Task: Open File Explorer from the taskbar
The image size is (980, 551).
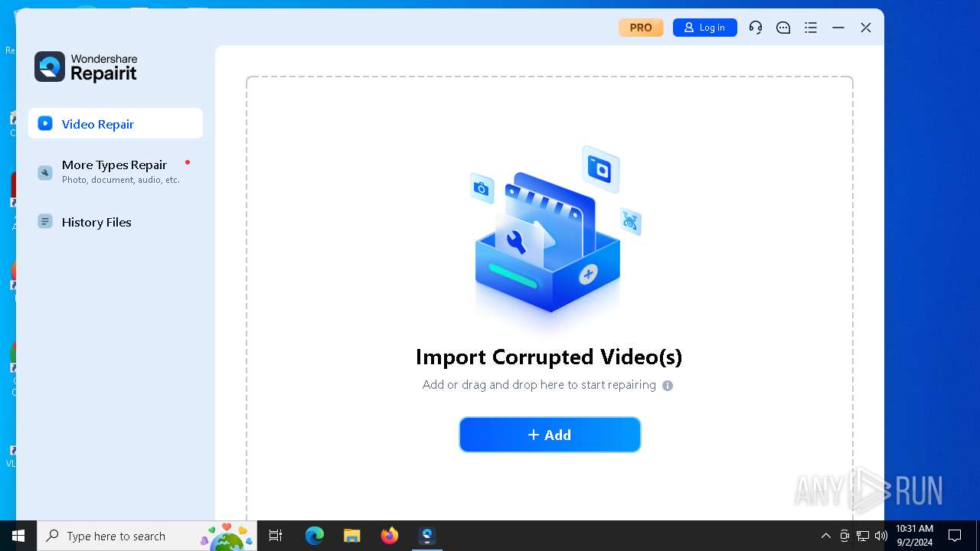Action: 352,536
